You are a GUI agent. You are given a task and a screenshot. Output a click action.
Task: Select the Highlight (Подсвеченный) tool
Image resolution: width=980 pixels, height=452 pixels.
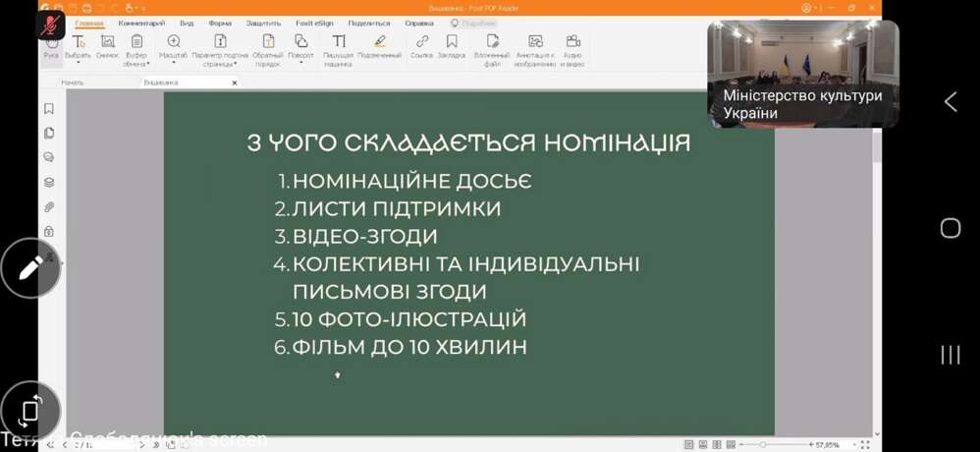pos(379,47)
